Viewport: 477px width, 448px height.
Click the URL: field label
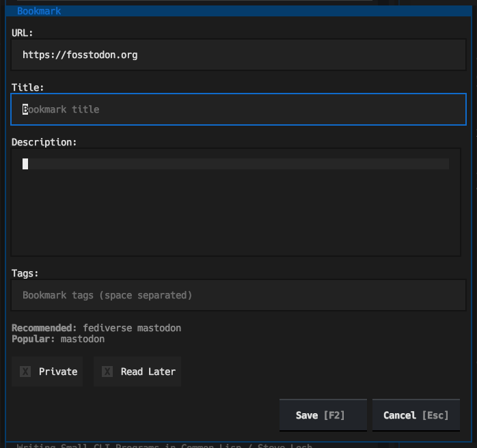point(23,33)
